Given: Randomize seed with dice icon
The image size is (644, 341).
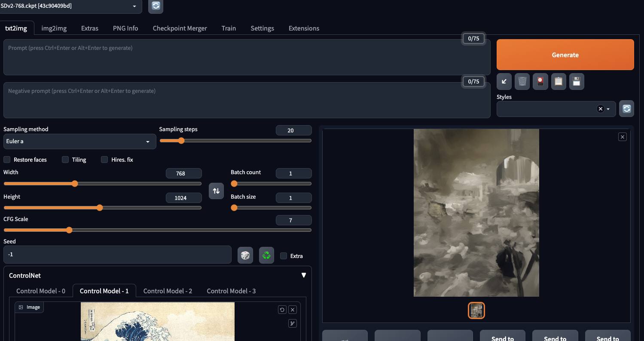Looking at the screenshot, I should [x=245, y=255].
